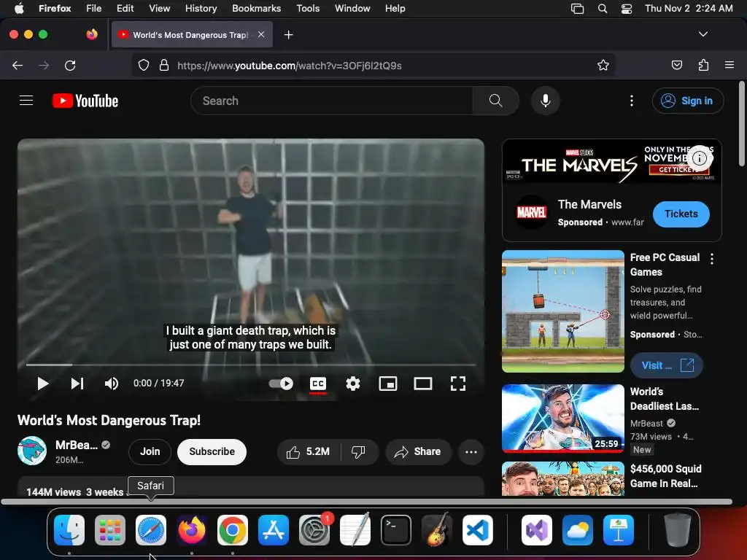Focus the YouTube Search field
This screenshot has height=560, width=747.
332,101
